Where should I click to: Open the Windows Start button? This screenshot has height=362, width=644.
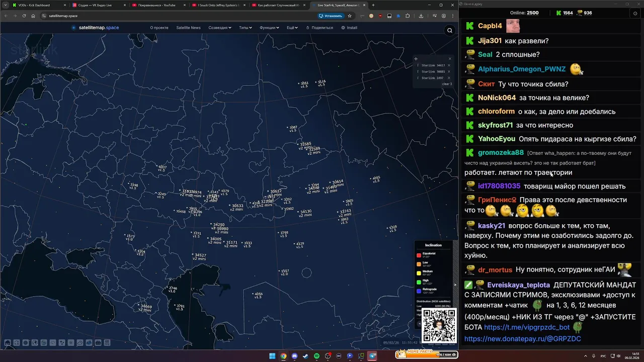click(272, 356)
